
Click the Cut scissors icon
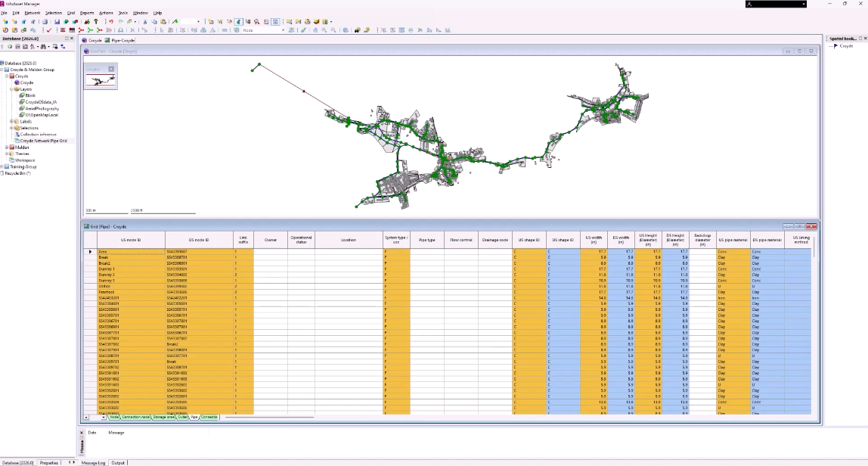pyautogui.click(x=145, y=22)
